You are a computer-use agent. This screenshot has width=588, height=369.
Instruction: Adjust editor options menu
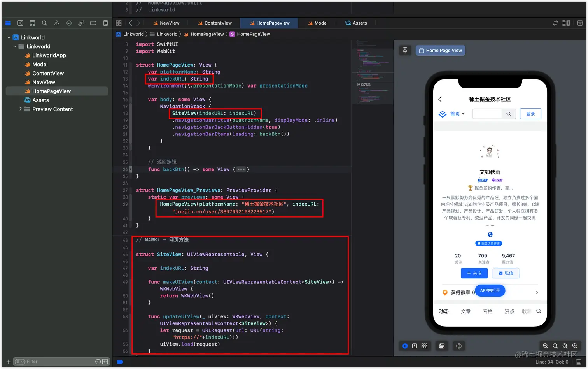566,23
